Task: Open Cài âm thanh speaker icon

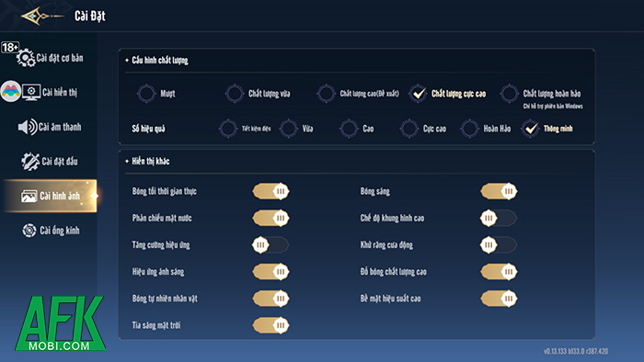Action: (x=28, y=127)
